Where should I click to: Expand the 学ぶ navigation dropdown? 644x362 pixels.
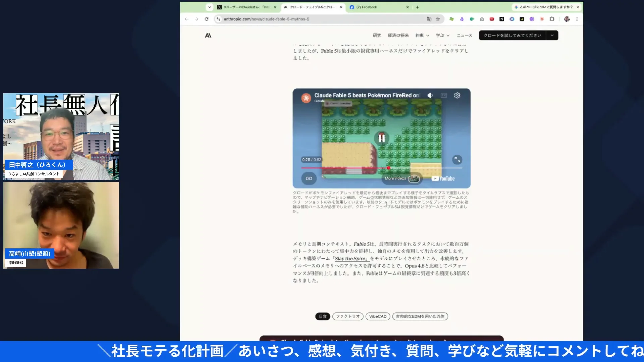442,35
